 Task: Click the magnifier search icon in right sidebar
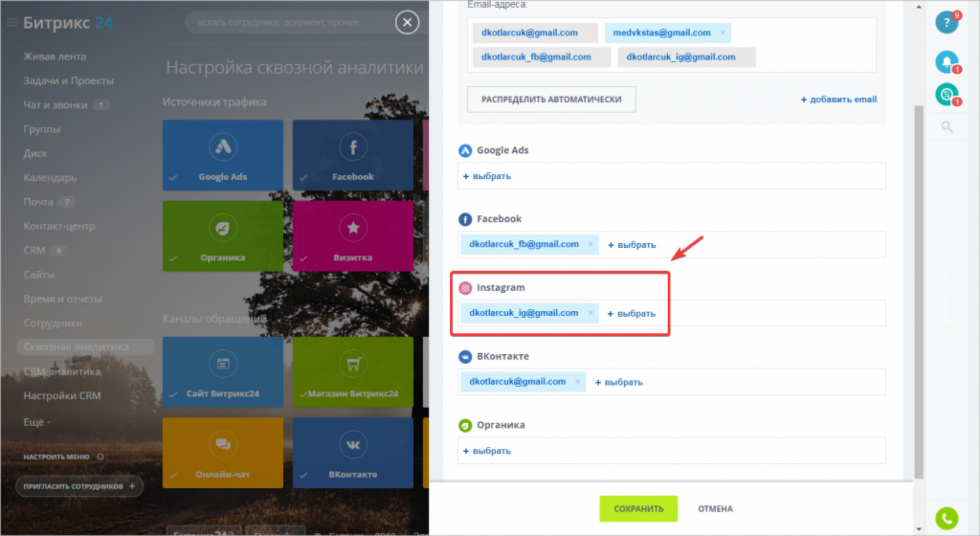[947, 127]
